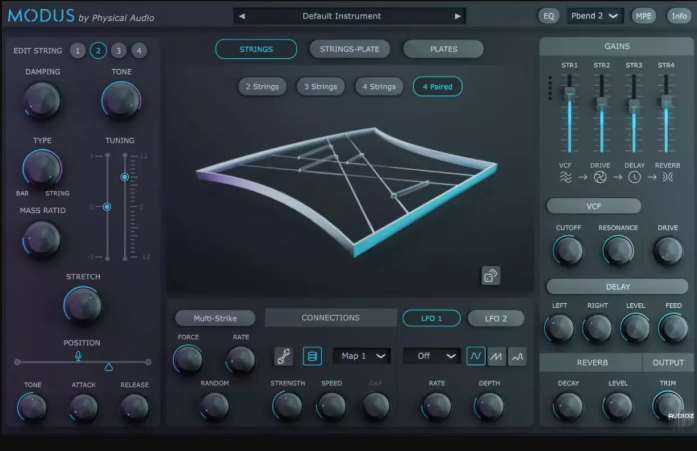Click the Mass Ratio knob
The width and height of the screenshot is (697, 451).
coord(41,239)
